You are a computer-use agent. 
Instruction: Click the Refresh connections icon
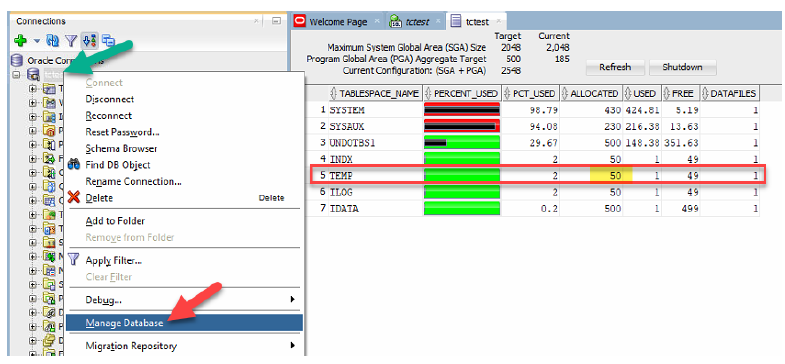click(x=52, y=41)
